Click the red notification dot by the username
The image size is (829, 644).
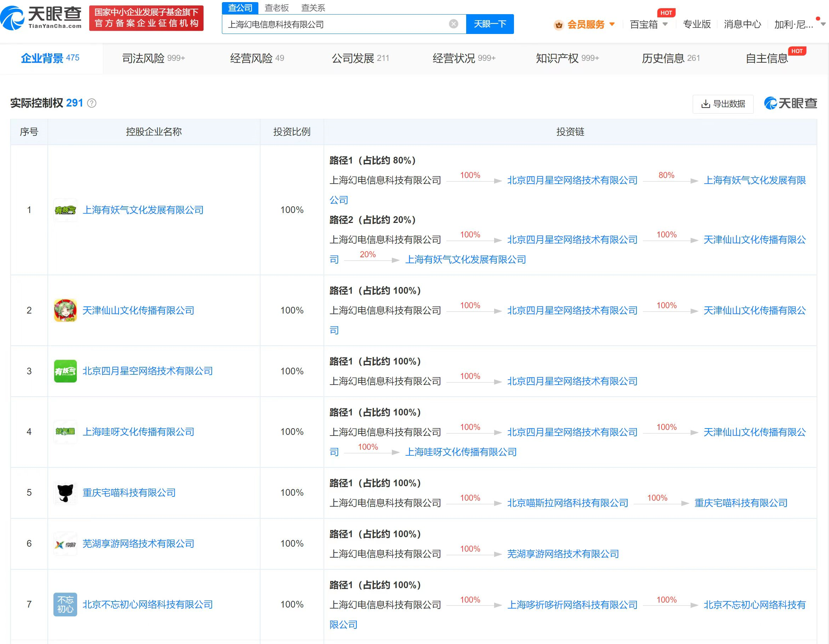818,18
